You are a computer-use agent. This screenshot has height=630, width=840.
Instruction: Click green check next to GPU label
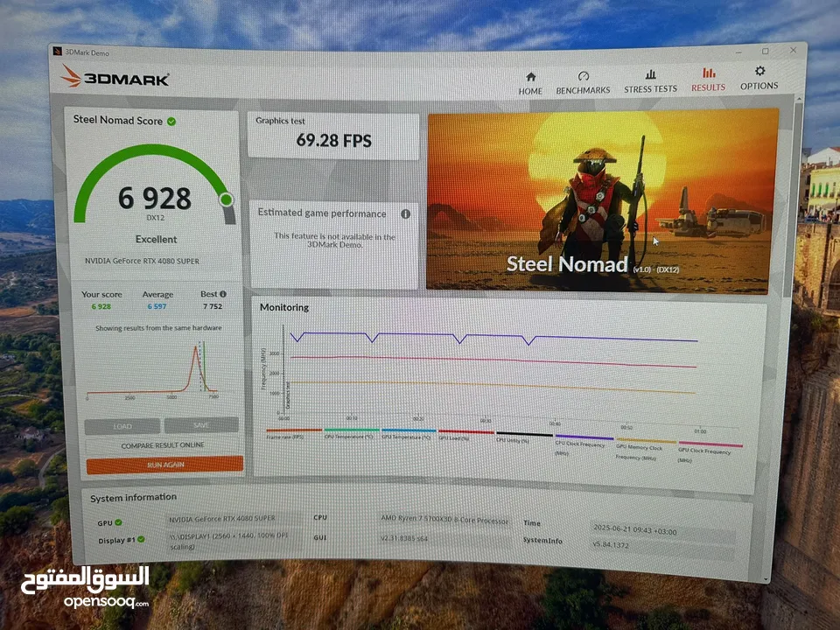(118, 522)
